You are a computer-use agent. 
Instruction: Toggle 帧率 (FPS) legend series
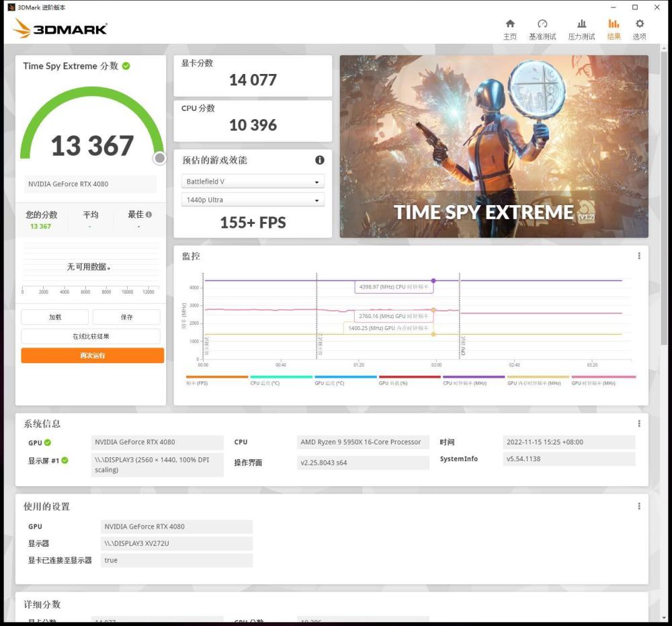217,381
